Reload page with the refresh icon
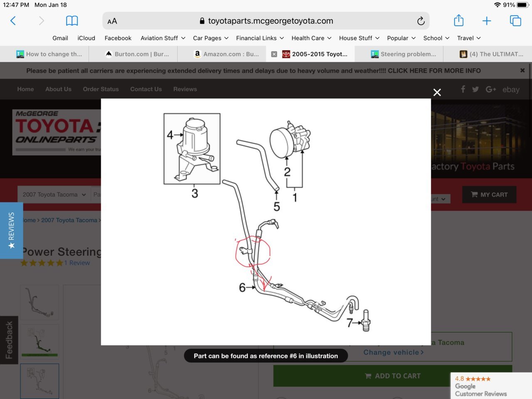 [421, 21]
